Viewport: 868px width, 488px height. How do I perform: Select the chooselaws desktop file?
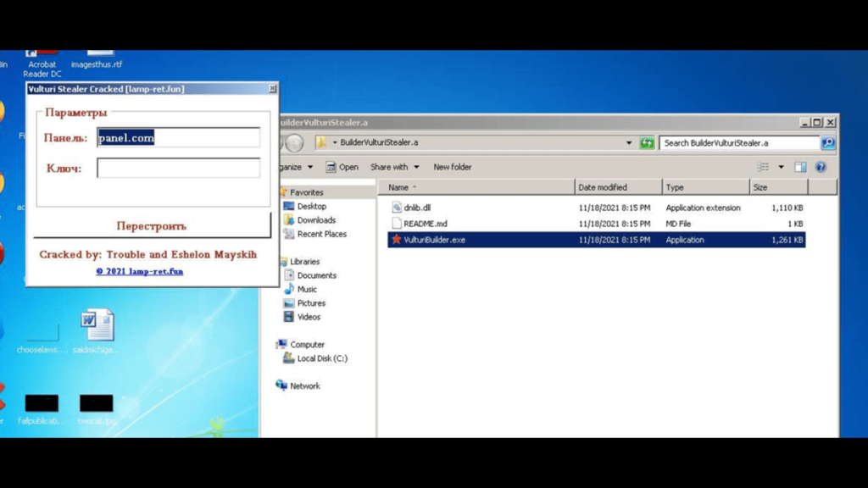[x=42, y=339]
